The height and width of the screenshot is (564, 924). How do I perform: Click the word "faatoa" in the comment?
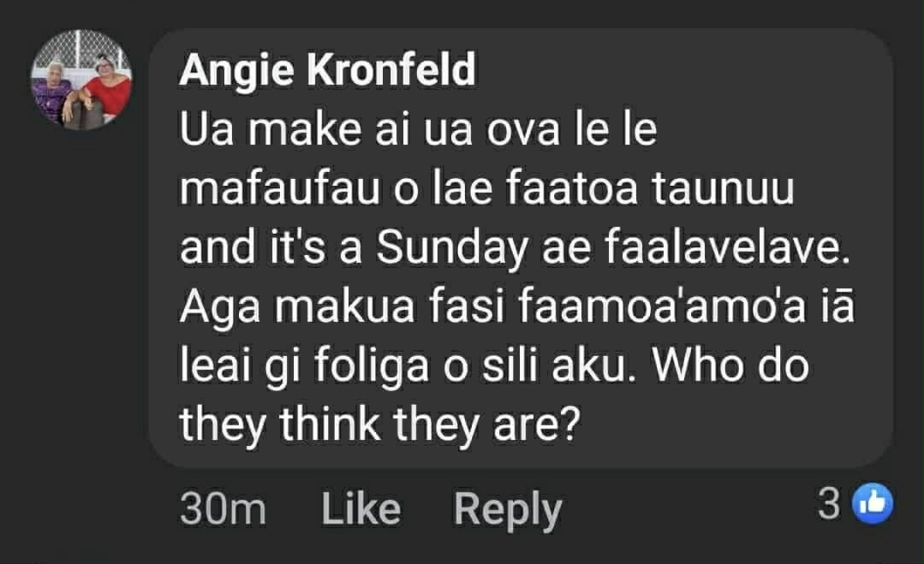point(572,189)
